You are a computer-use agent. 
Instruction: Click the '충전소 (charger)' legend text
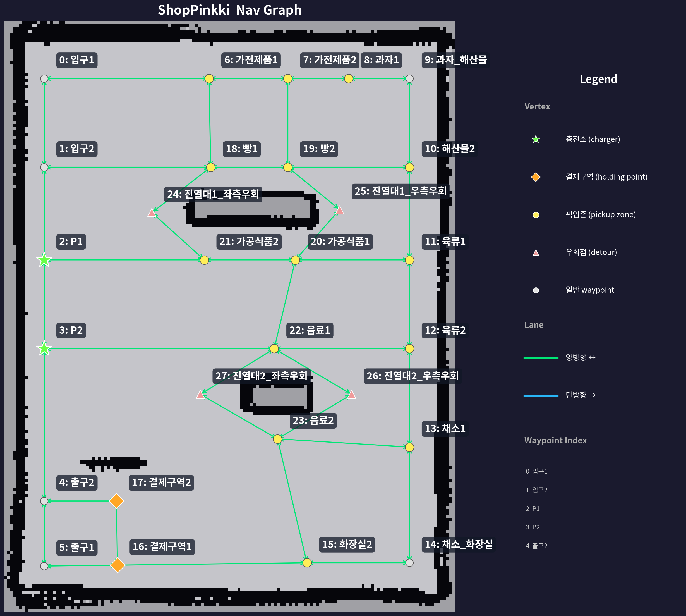coord(593,139)
